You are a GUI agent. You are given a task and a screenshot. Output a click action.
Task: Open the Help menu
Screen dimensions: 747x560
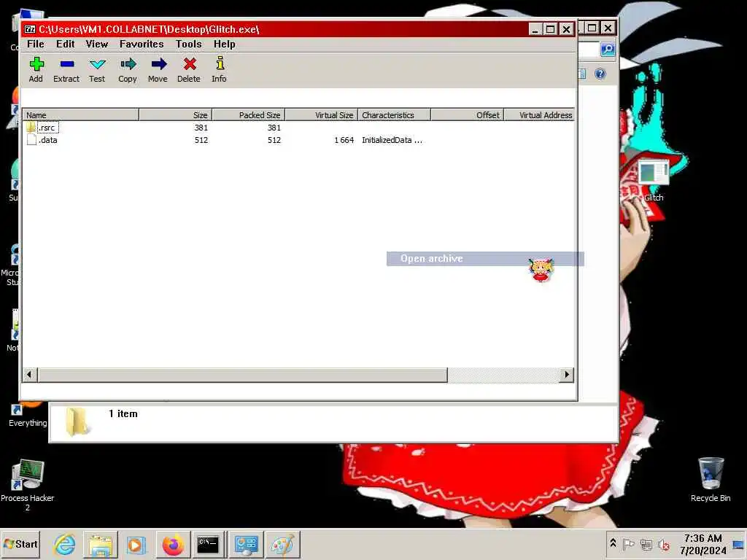click(225, 44)
